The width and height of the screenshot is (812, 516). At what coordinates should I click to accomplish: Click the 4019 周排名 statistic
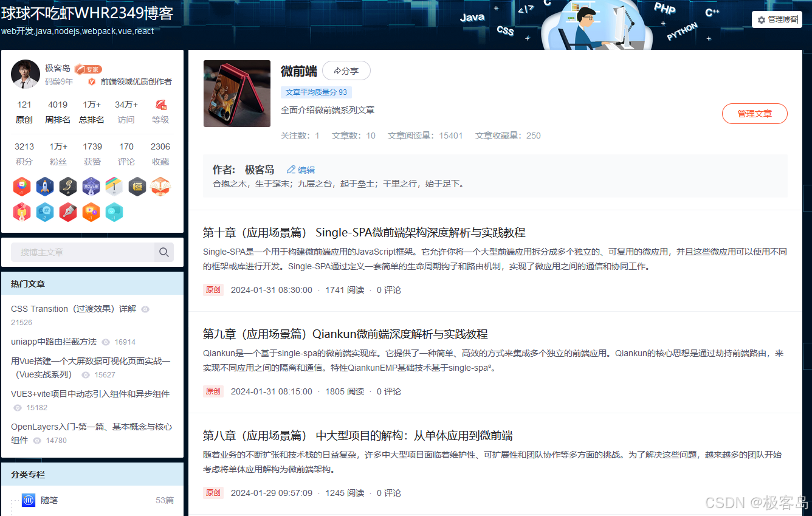pos(58,112)
